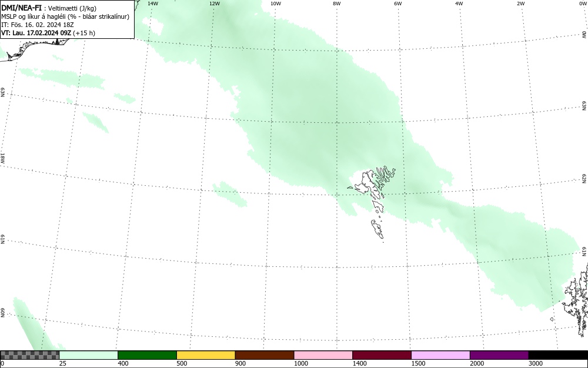This screenshot has width=588, height=368.
Task: Click the black legend swatch above 3000
Action: click(x=558, y=355)
